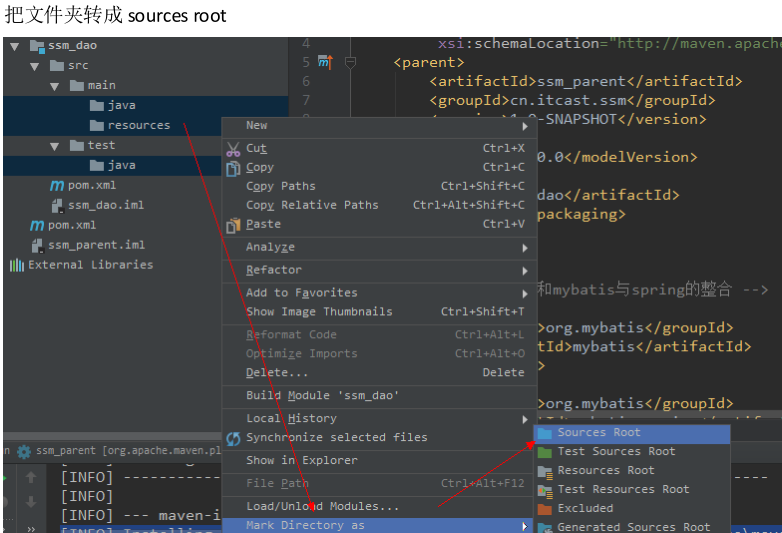Click the folder icon of java under main

pyautogui.click(x=97, y=106)
